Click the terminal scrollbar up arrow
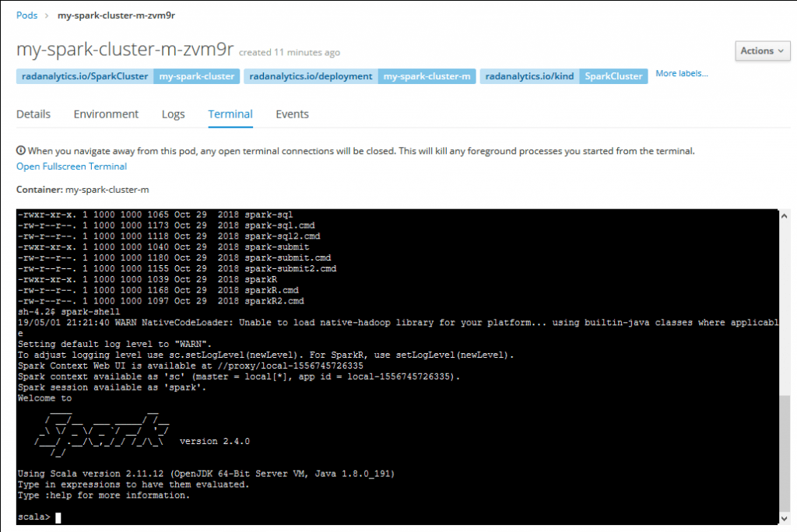Image resolution: width=797 pixels, height=532 pixels. coord(785,216)
